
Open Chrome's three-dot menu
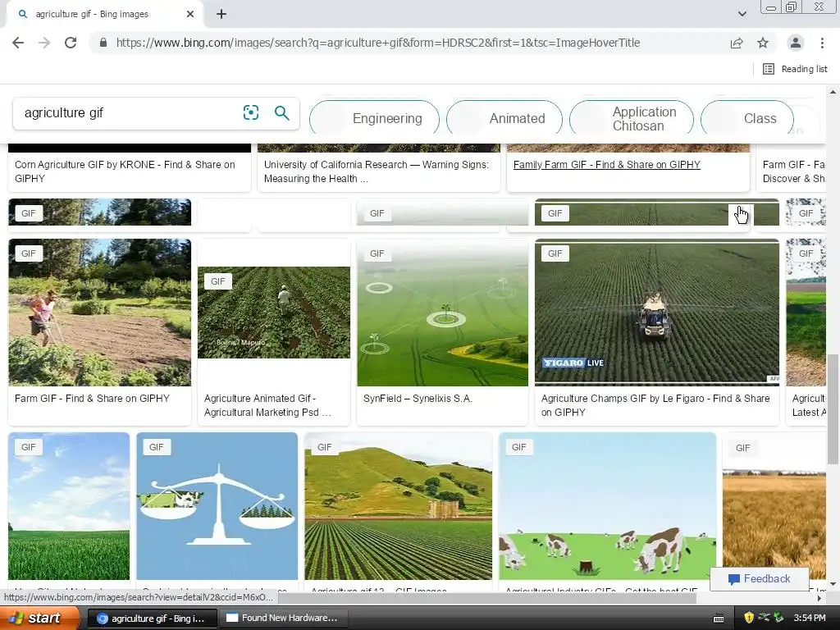pos(822,43)
